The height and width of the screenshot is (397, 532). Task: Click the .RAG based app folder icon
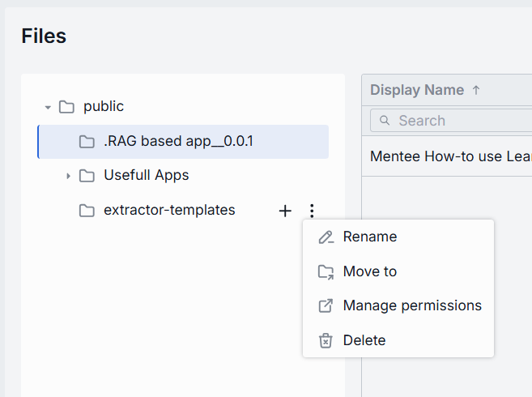[x=87, y=142]
